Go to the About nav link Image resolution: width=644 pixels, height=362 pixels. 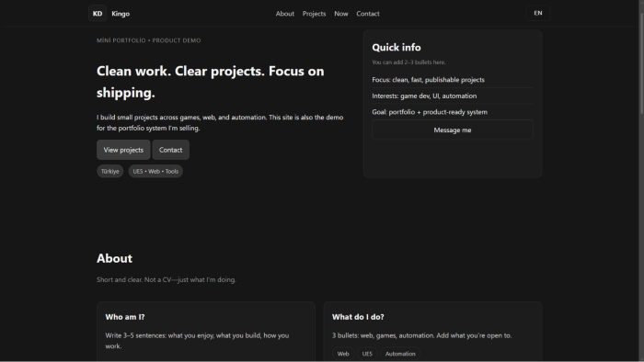tap(284, 14)
